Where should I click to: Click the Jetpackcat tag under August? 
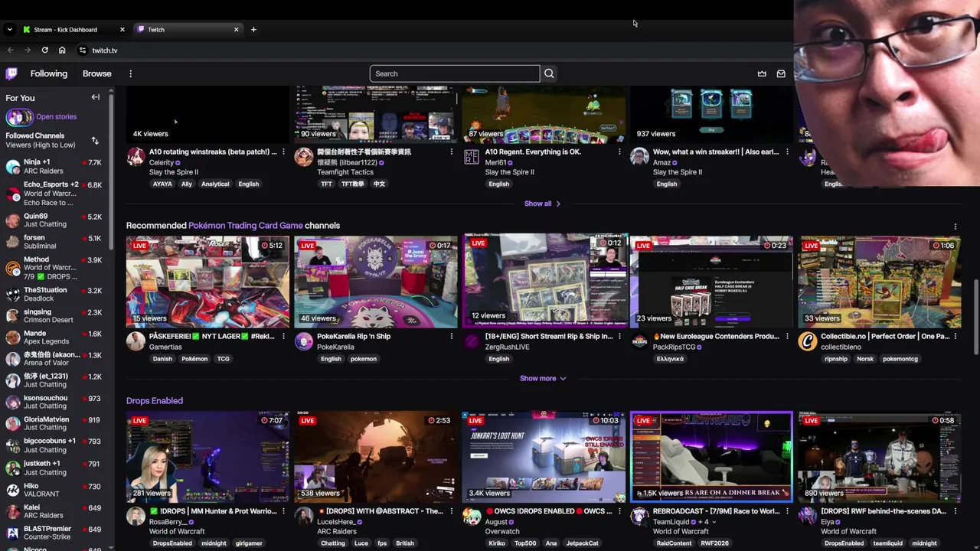pos(582,543)
